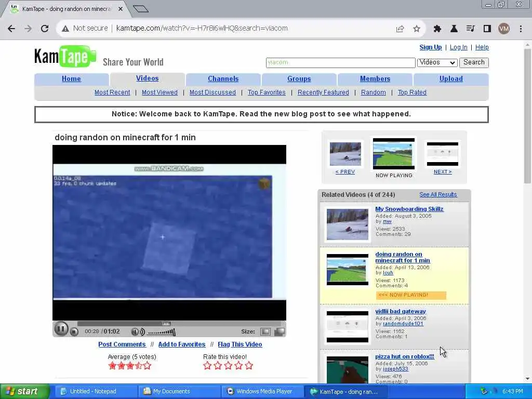Open the browser extensions puzzle icon
Image resolution: width=532 pixels, height=399 pixels.
[437, 29]
